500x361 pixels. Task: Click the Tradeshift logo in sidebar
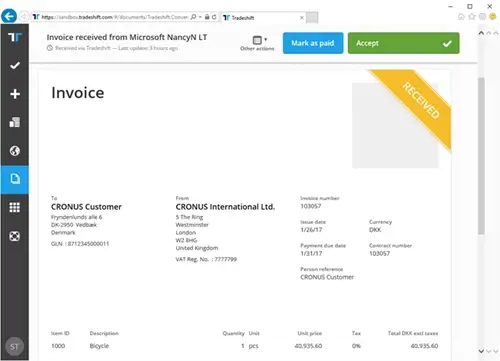[x=15, y=37]
